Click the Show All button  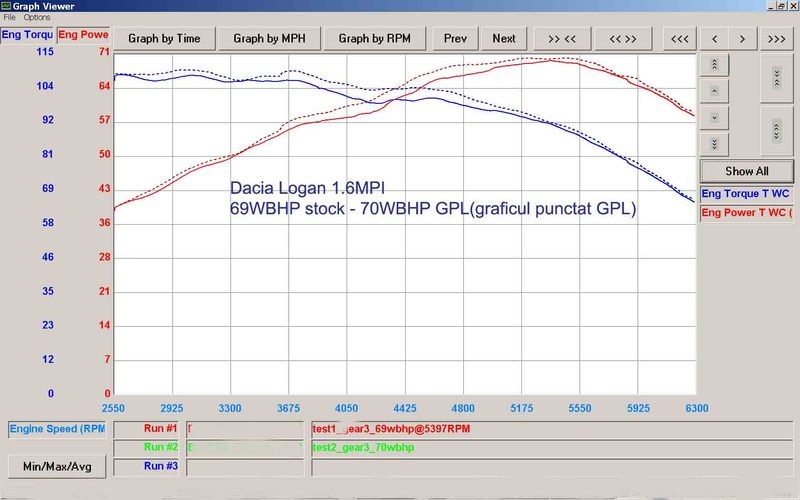(746, 171)
